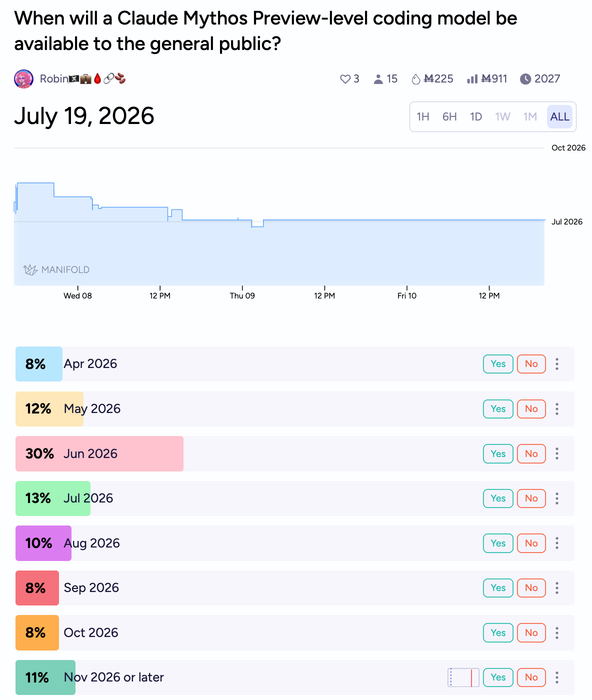Select the ALL chart range
This screenshot has width=592, height=700.
[559, 117]
